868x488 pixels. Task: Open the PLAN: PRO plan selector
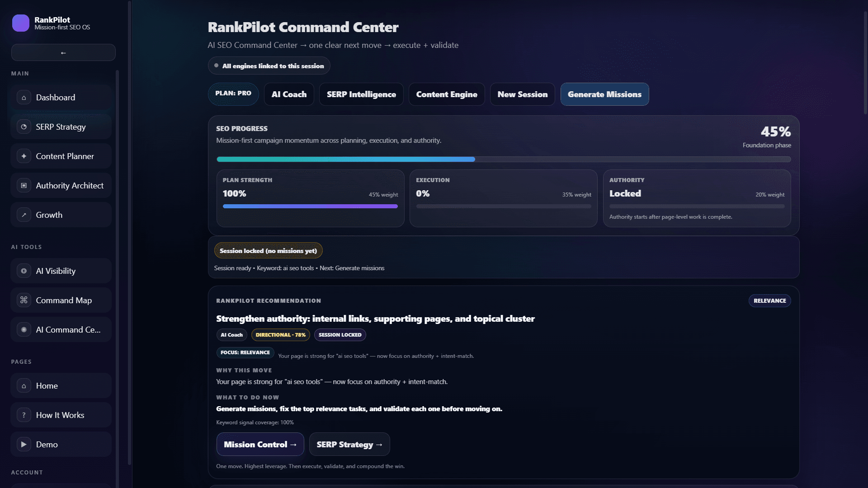pos(233,94)
